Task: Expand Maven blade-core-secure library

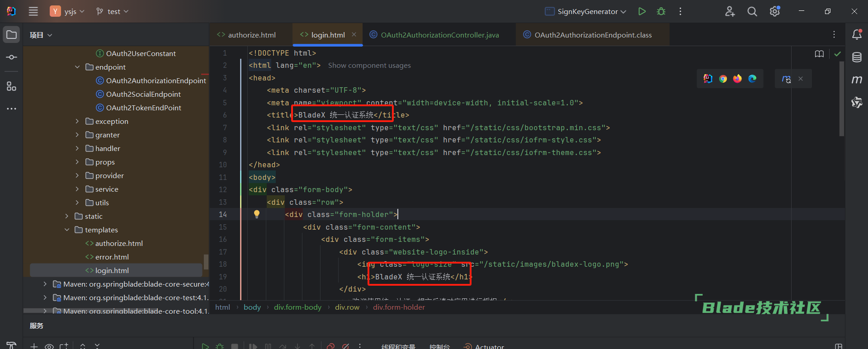Action: pyautogui.click(x=45, y=284)
